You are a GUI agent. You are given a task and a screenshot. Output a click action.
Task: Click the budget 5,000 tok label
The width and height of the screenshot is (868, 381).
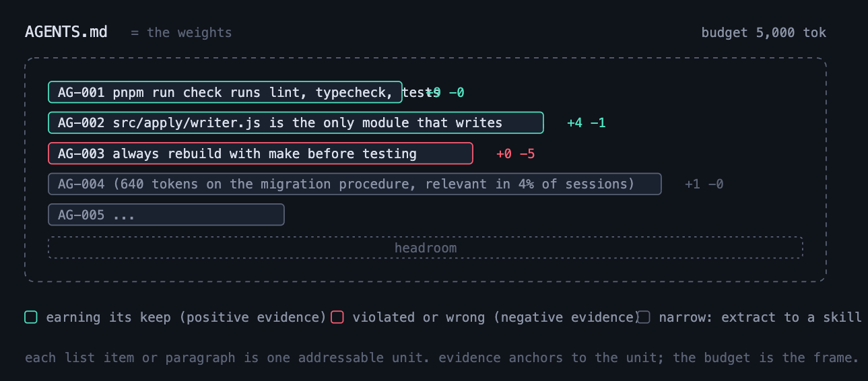(764, 32)
